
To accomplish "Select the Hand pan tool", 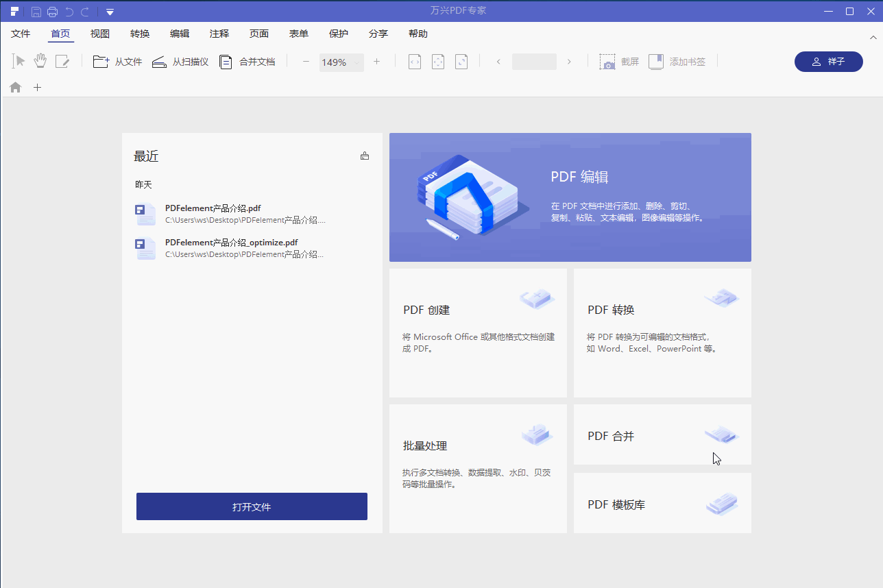I will (40, 60).
